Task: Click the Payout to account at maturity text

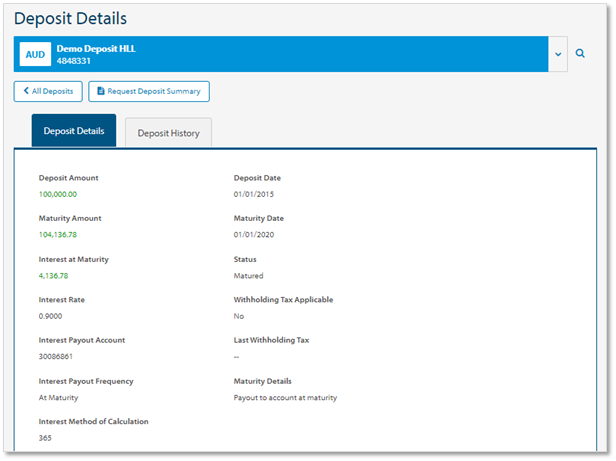Action: point(285,397)
